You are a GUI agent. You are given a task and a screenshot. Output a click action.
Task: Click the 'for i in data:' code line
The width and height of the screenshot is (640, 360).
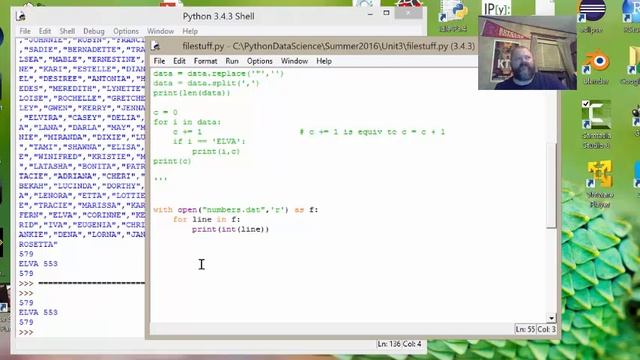(187, 122)
